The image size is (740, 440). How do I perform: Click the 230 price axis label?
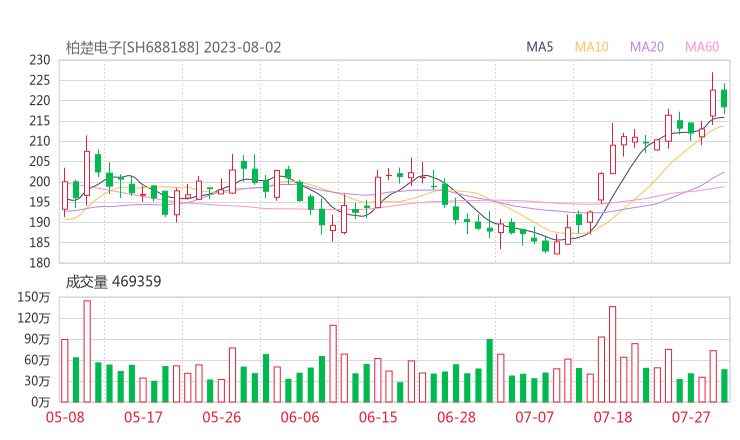point(40,60)
